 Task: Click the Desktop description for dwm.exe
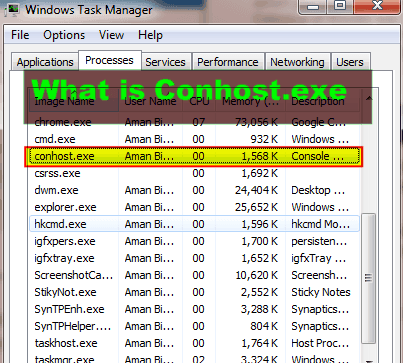(x=318, y=190)
